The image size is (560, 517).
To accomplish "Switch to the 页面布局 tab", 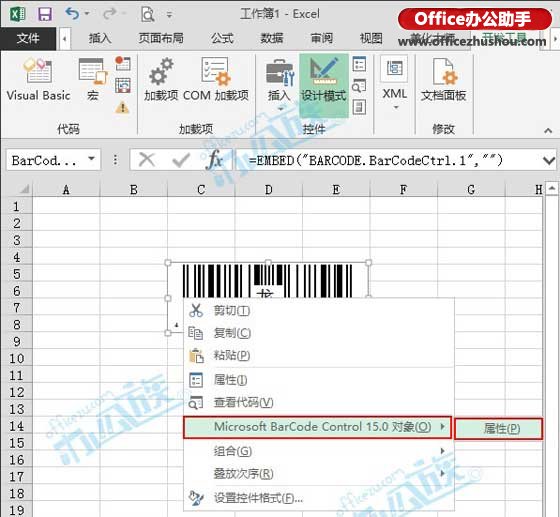I will (161, 38).
